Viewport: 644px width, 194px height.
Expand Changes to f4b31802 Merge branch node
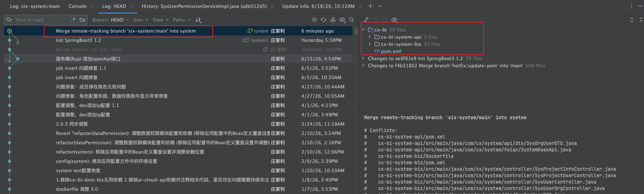click(x=363, y=66)
